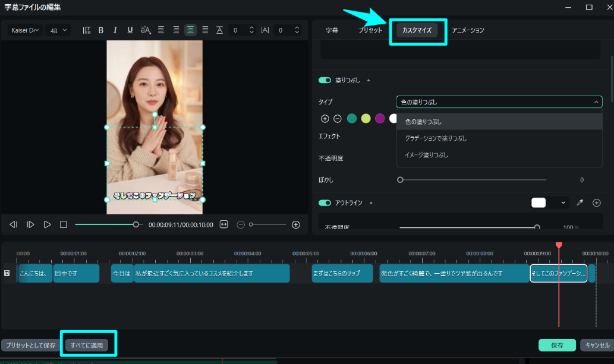The height and width of the screenshot is (364, 614).
Task: Click すべてに適用 button
Action: (87, 345)
